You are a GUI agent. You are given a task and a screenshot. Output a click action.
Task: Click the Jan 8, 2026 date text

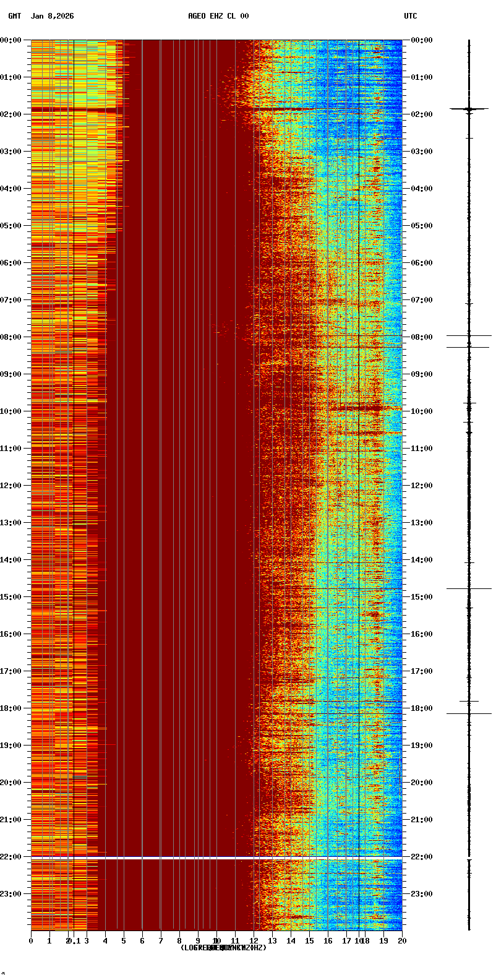click(x=52, y=16)
